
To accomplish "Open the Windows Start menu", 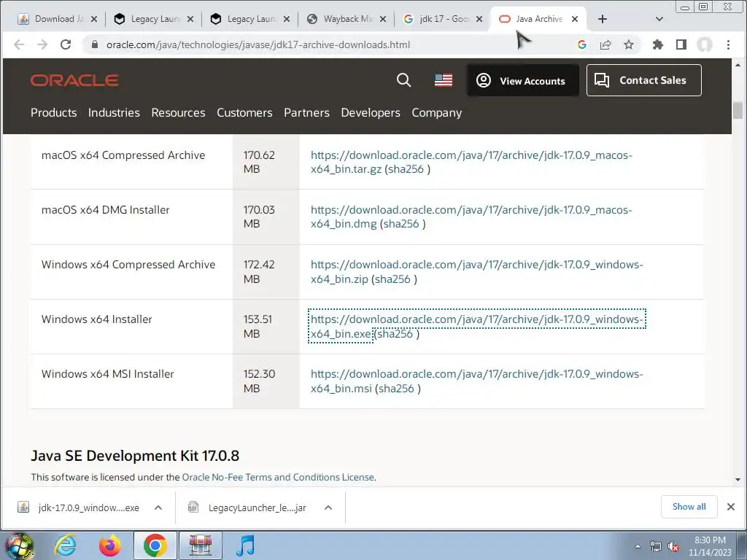I will click(x=19, y=545).
